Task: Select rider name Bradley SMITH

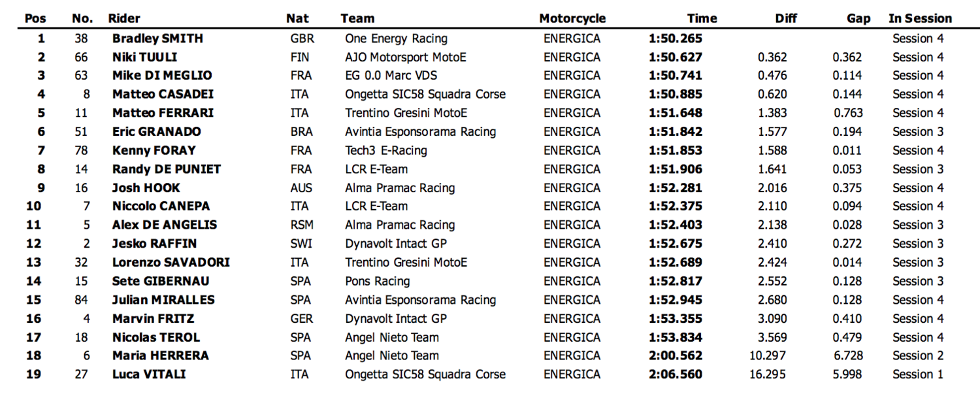Action: [x=157, y=39]
